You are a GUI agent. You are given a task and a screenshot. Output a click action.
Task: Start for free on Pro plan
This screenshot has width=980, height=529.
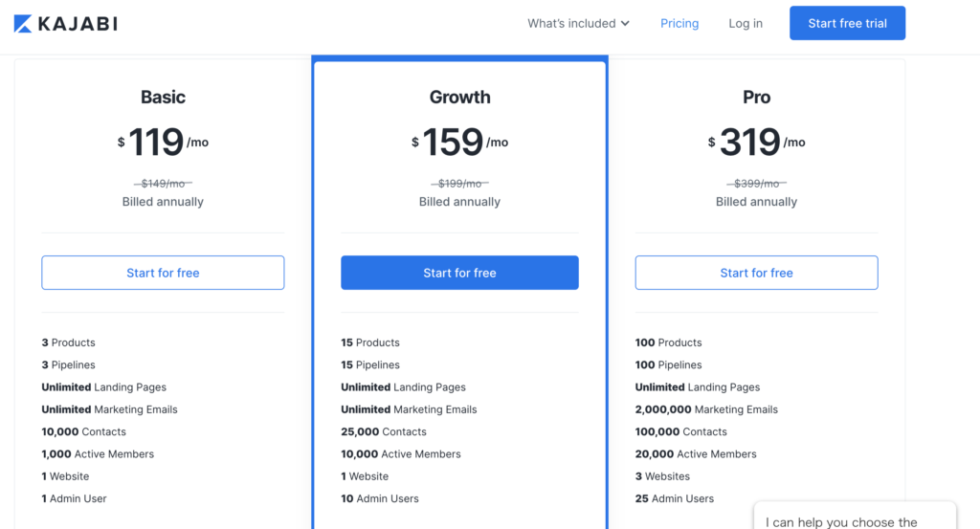point(756,273)
